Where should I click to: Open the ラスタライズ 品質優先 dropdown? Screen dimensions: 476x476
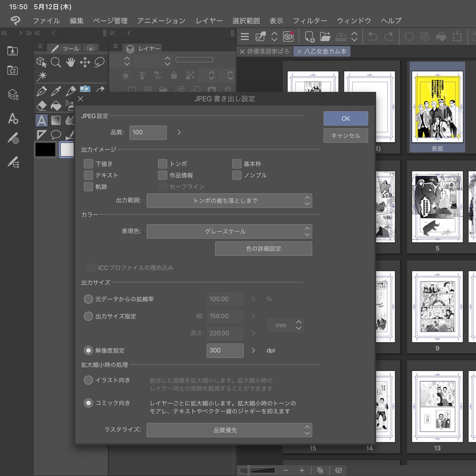pos(229,430)
